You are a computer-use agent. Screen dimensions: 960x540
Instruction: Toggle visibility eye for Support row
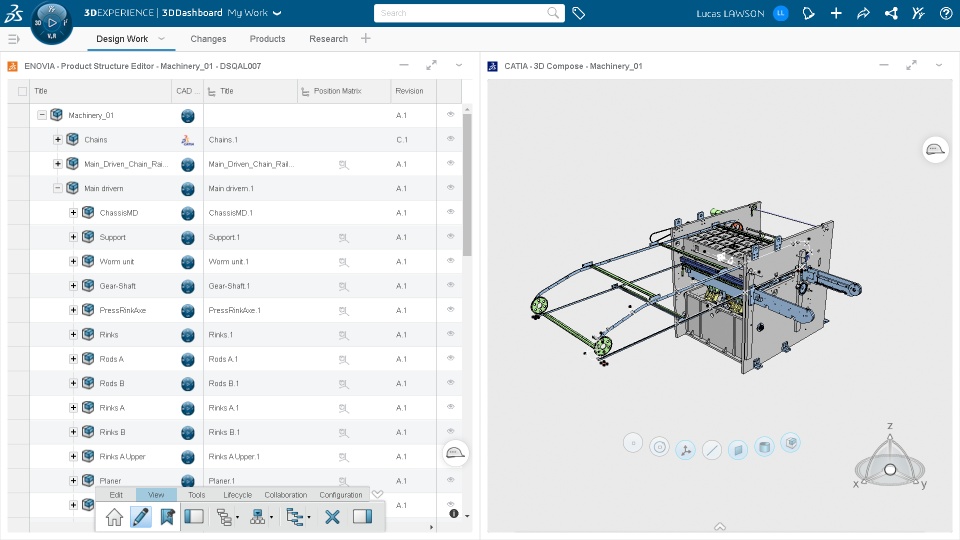click(x=451, y=236)
